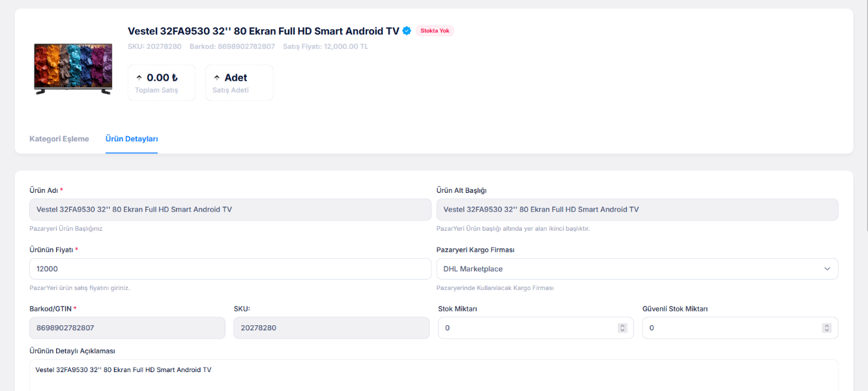Viewport: 868px width, 391px height.
Task: Click the up arrow in Toplam Satış card
Action: pyautogui.click(x=139, y=78)
